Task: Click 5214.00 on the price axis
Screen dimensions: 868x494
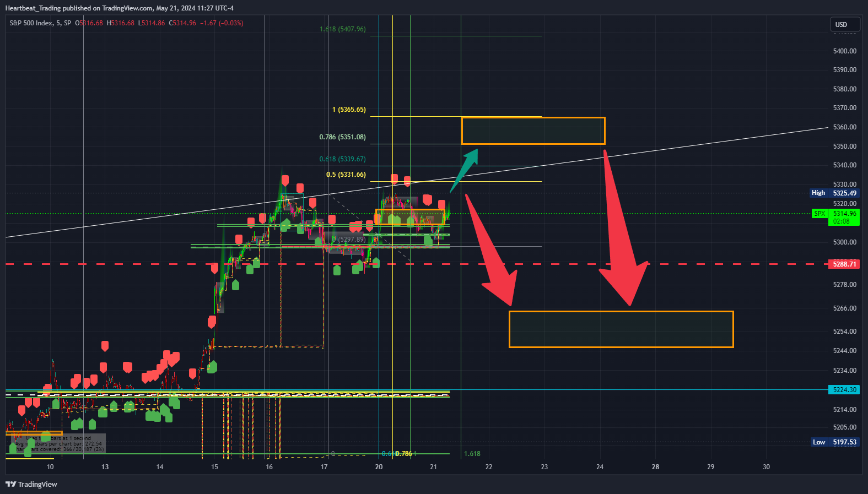Action: [845, 410]
